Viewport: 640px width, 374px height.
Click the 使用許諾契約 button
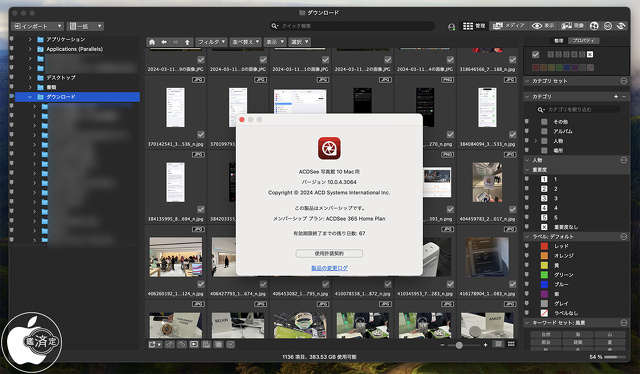pyautogui.click(x=329, y=254)
